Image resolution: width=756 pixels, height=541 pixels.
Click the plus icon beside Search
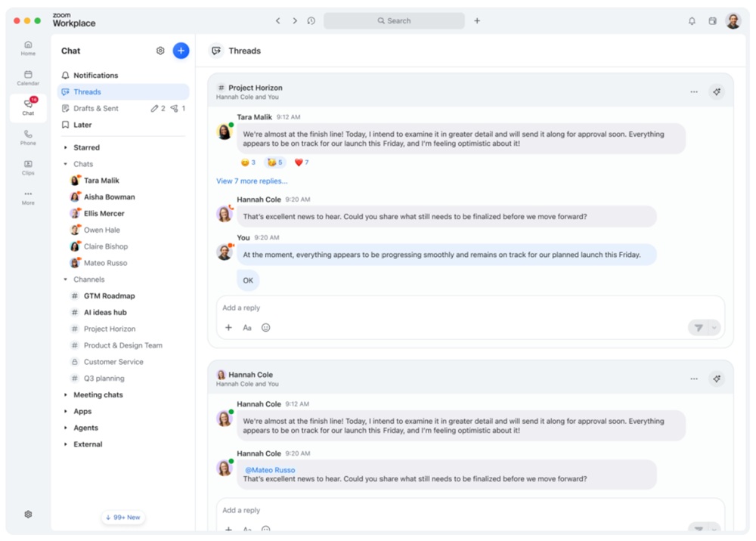[x=477, y=20]
